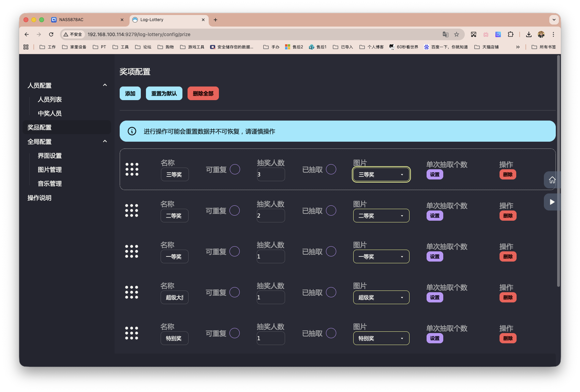Click the 添加 button

[130, 93]
